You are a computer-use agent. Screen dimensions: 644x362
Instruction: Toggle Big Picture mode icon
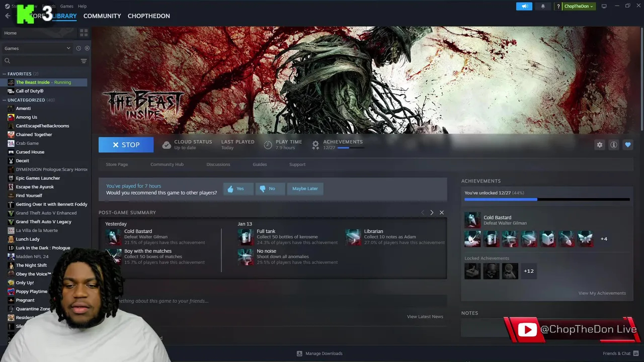[604, 6]
